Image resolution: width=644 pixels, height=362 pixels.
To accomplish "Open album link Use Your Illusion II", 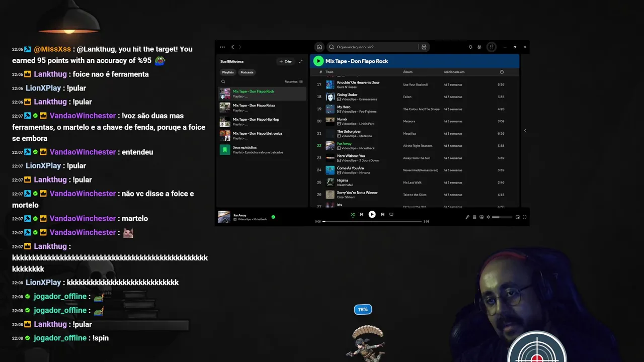I will (416, 84).
